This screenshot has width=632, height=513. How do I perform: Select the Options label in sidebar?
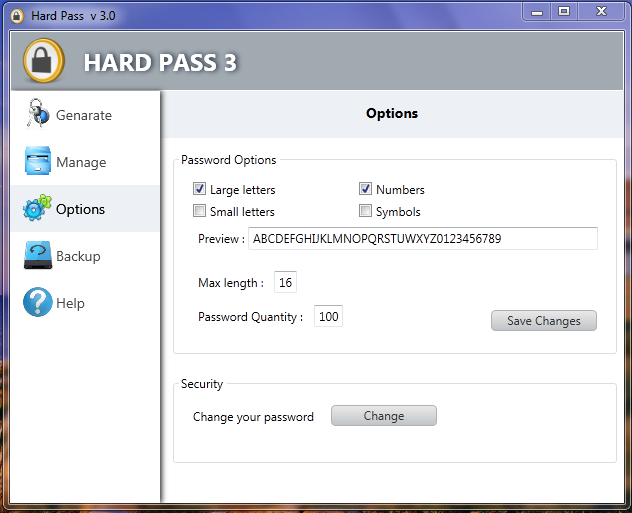80,209
